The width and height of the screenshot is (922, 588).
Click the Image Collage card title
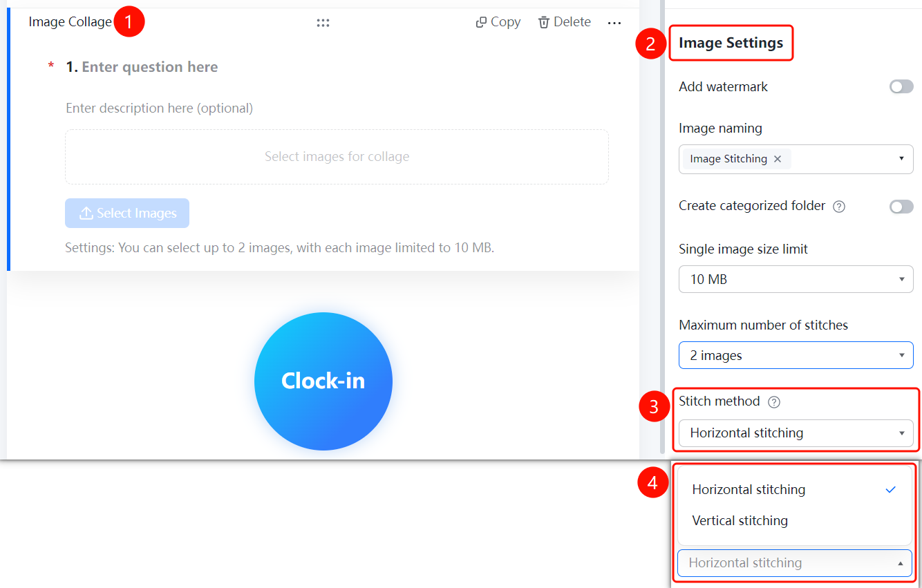pyautogui.click(x=70, y=22)
